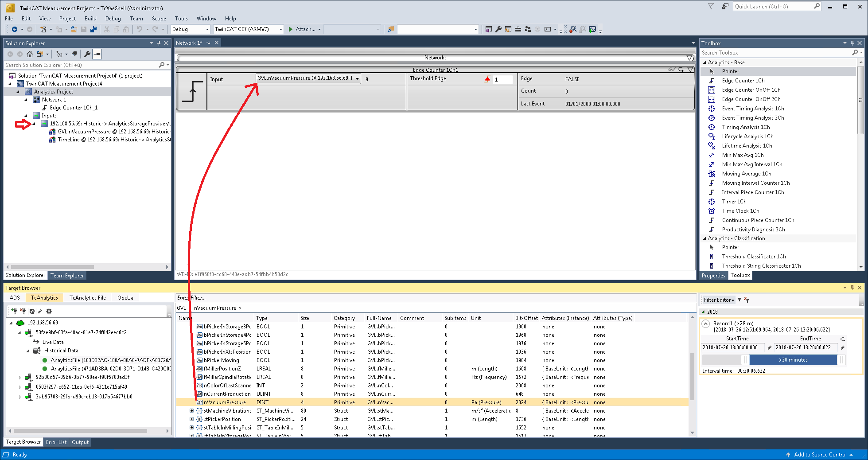Image resolution: width=868 pixels, height=460 pixels.
Task: Select Time Clock 1Ch in Toolbox
Action: tap(740, 211)
